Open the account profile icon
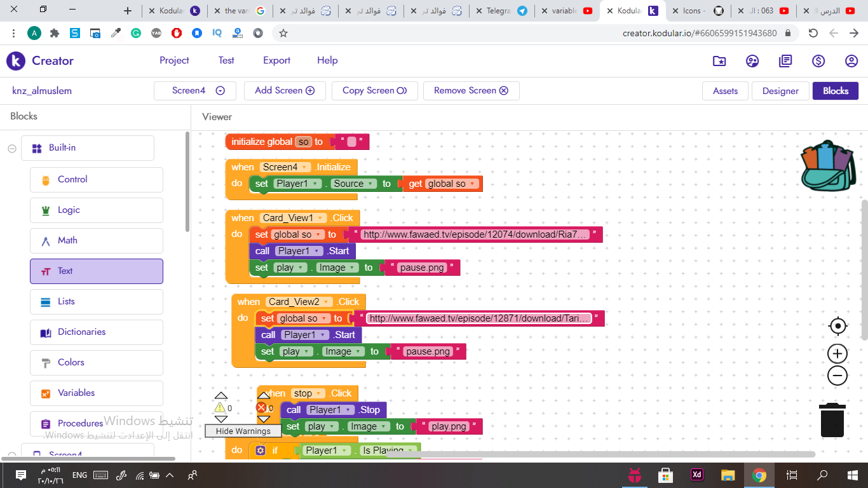Screen dimensions: 868x488 point(851,61)
